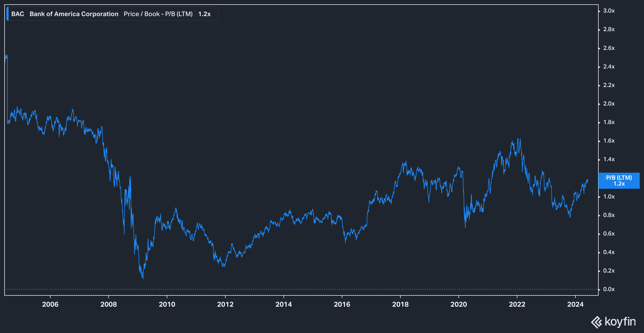Click the 2024 x-axis label

(575, 304)
